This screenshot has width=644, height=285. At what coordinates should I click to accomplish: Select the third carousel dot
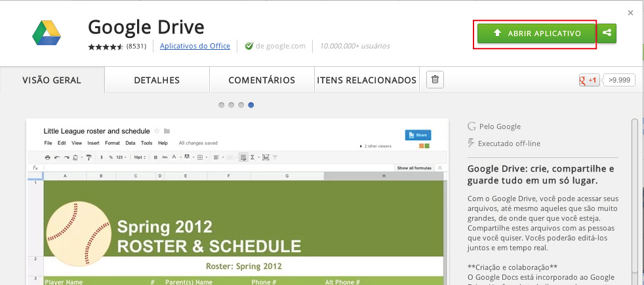241,105
